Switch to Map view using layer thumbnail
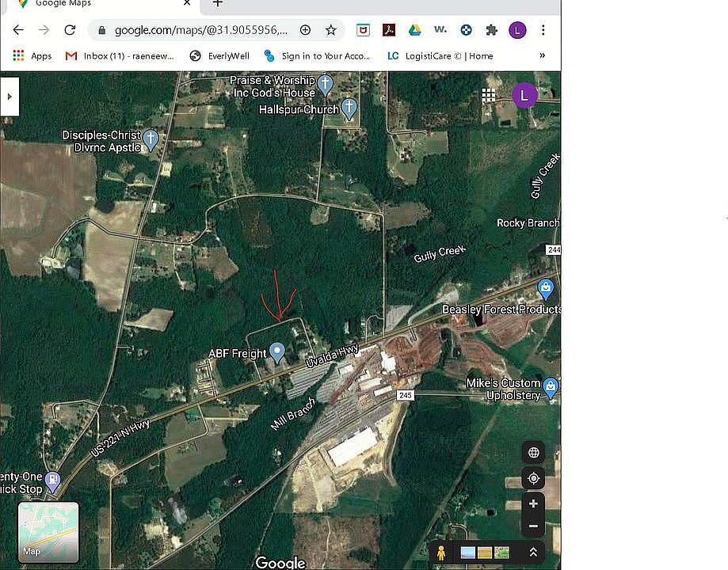Image resolution: width=728 pixels, height=570 pixels. (48, 533)
